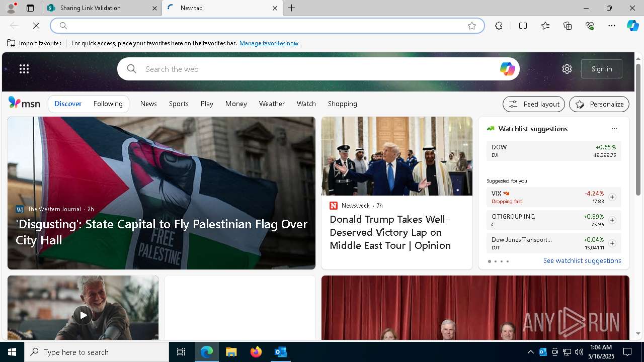This screenshot has height=362, width=644.
Task: Open the Sports section
Action: click(179, 104)
